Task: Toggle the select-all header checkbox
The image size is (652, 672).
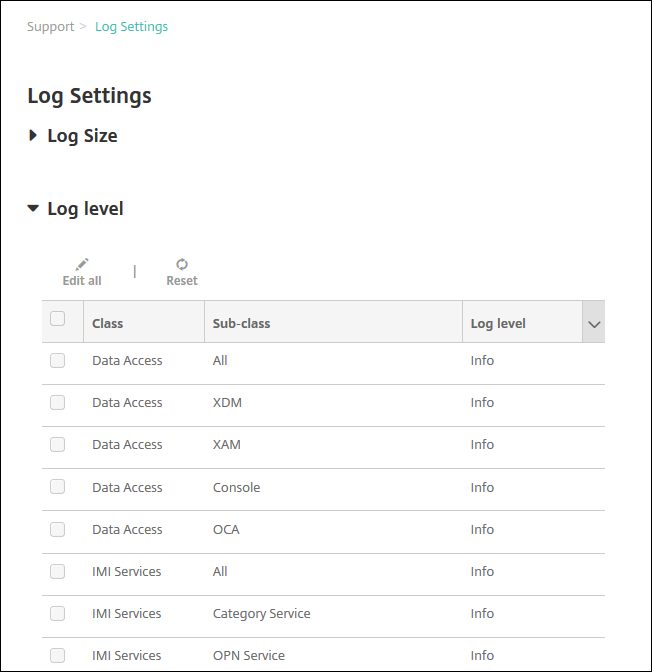Action: tap(58, 319)
